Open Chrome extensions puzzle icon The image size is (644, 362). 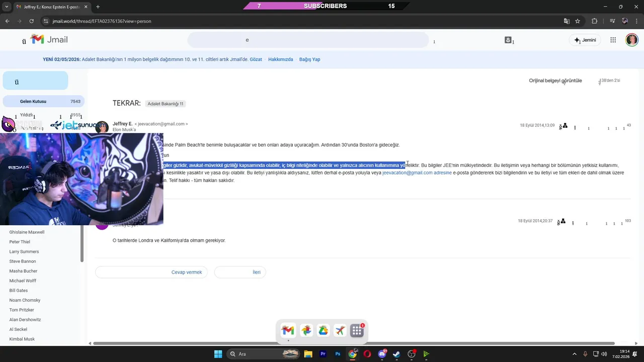pyautogui.click(x=594, y=21)
